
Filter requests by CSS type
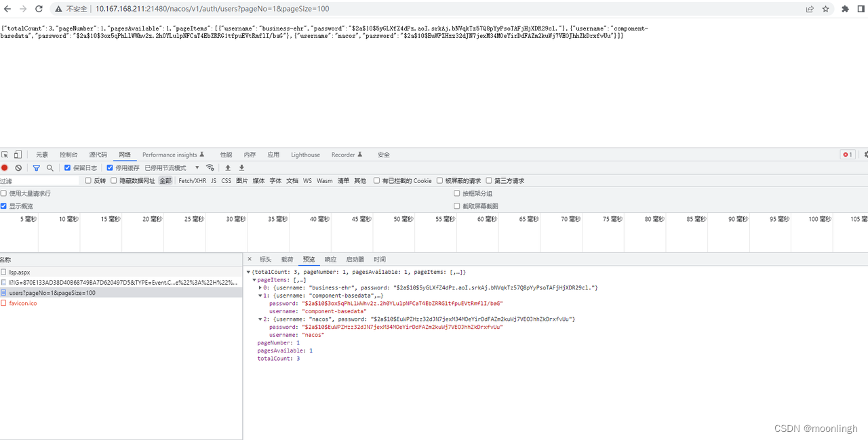pos(226,181)
